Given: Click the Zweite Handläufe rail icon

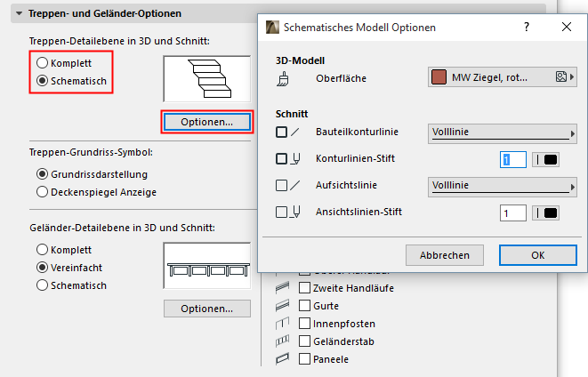Looking at the screenshot, I should coord(284,288).
